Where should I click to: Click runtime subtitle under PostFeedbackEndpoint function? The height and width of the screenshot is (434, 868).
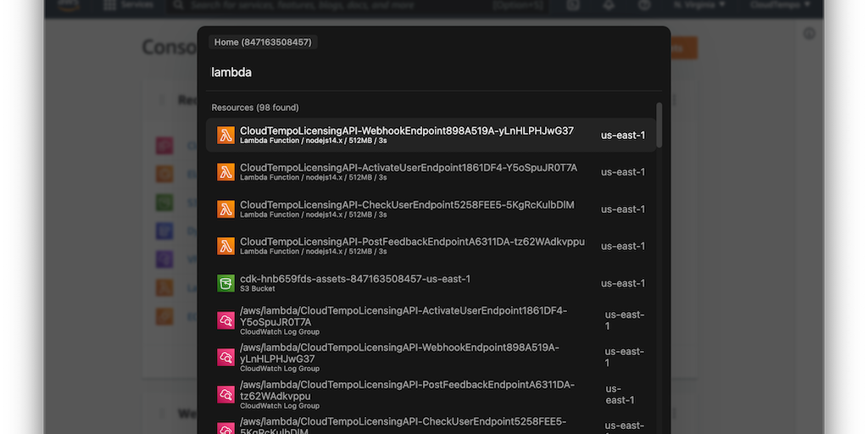(314, 251)
